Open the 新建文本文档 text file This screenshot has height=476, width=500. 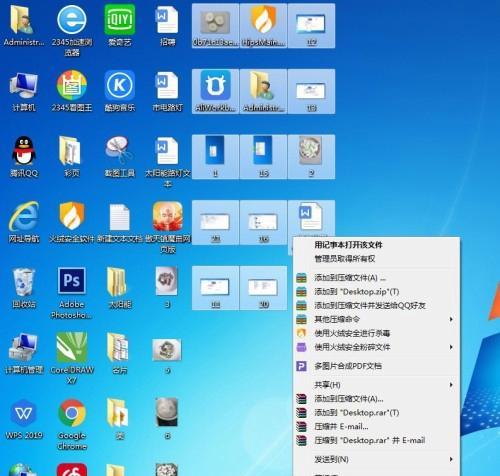click(x=120, y=217)
